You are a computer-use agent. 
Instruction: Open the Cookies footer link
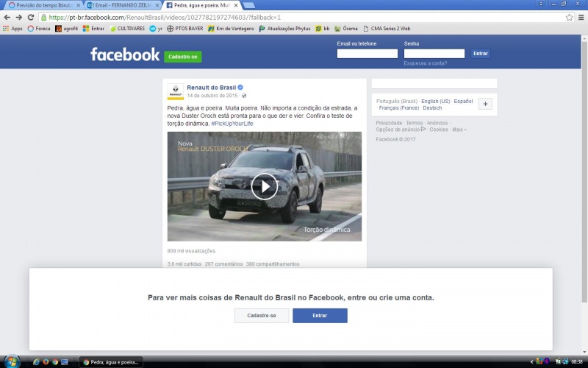point(439,130)
